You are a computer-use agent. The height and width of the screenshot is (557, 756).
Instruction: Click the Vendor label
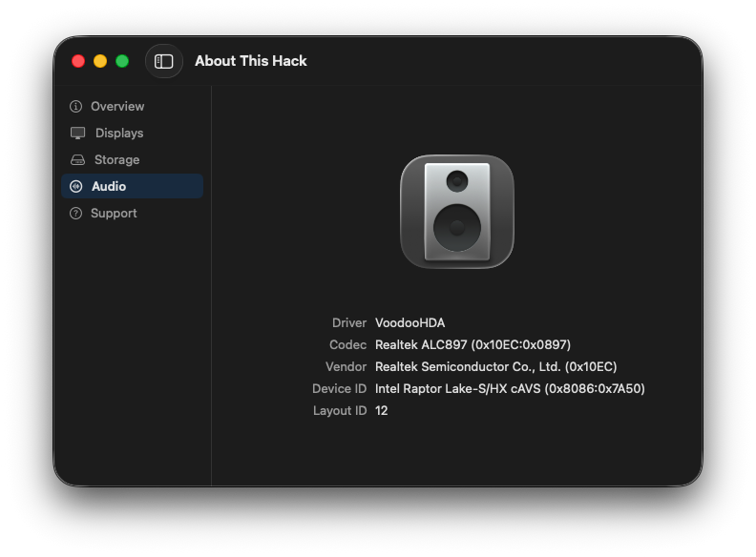(x=346, y=366)
